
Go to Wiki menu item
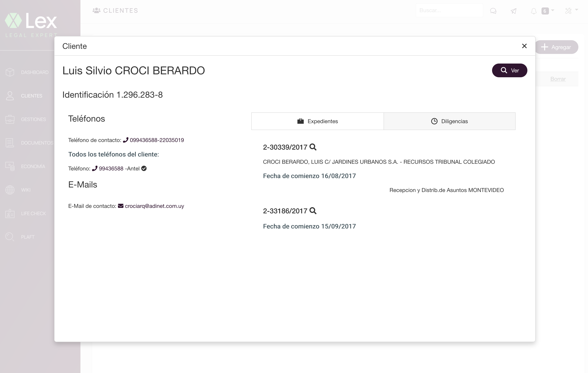coord(26,190)
